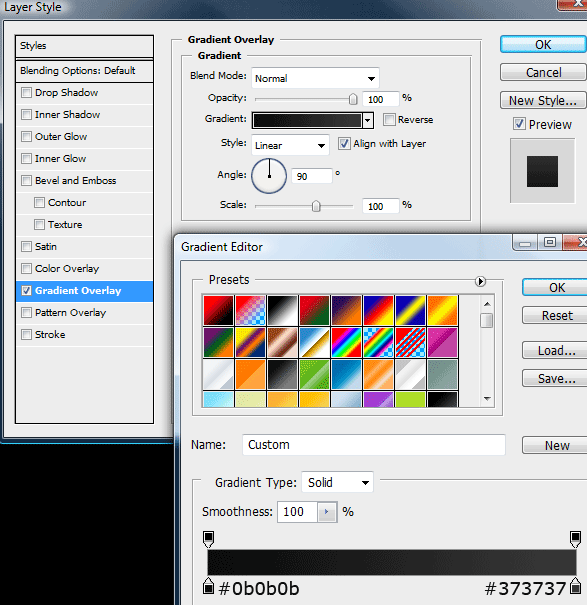
Task: Select the black-to-white gradient preset
Action: tap(282, 310)
